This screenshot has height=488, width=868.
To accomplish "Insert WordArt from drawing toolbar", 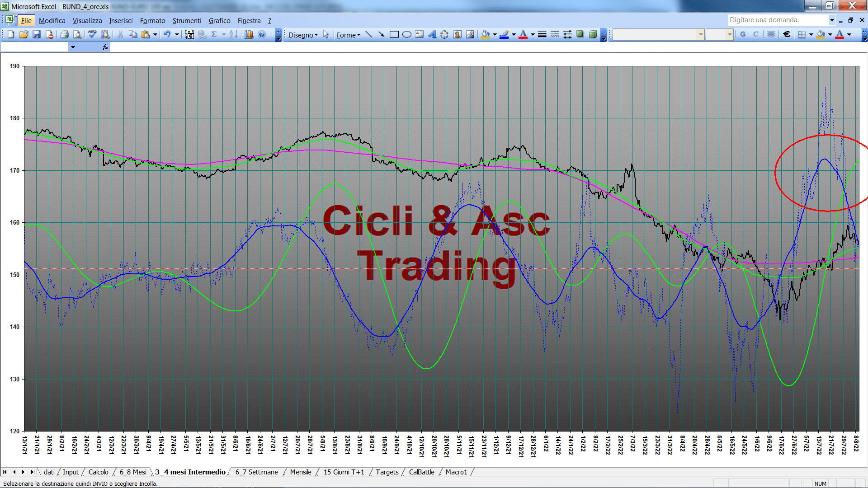I will pyautogui.click(x=432, y=34).
